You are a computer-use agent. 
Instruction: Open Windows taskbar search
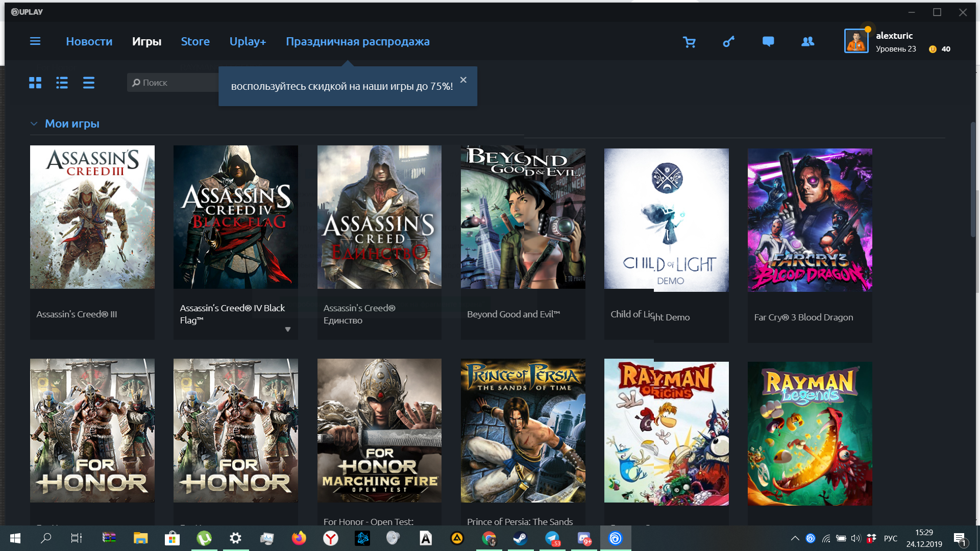tap(46, 538)
